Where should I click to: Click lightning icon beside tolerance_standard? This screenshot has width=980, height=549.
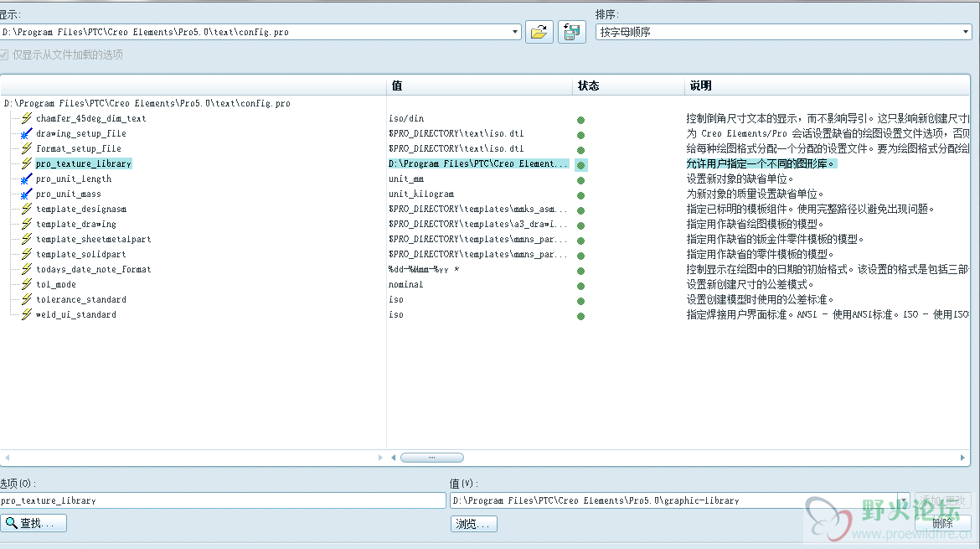tap(26, 299)
